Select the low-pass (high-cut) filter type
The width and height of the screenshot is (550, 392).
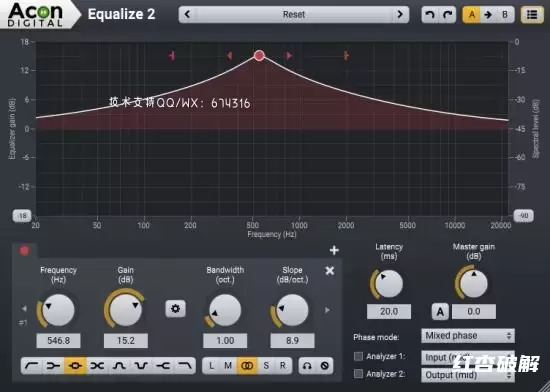pyautogui.click(x=185, y=366)
